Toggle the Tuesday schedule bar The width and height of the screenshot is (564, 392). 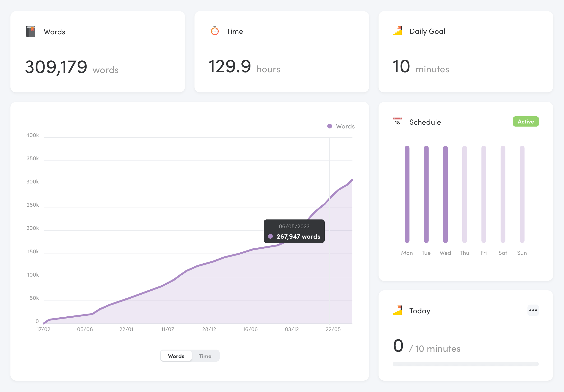coord(426,194)
